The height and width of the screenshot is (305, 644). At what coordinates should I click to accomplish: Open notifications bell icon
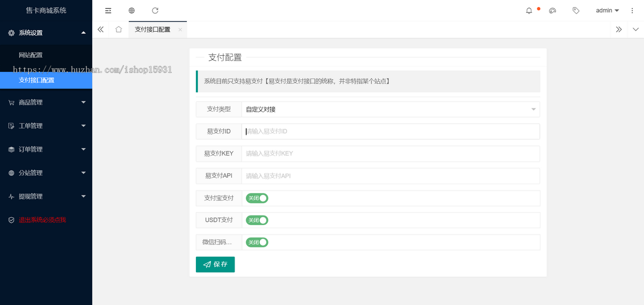(x=529, y=10)
